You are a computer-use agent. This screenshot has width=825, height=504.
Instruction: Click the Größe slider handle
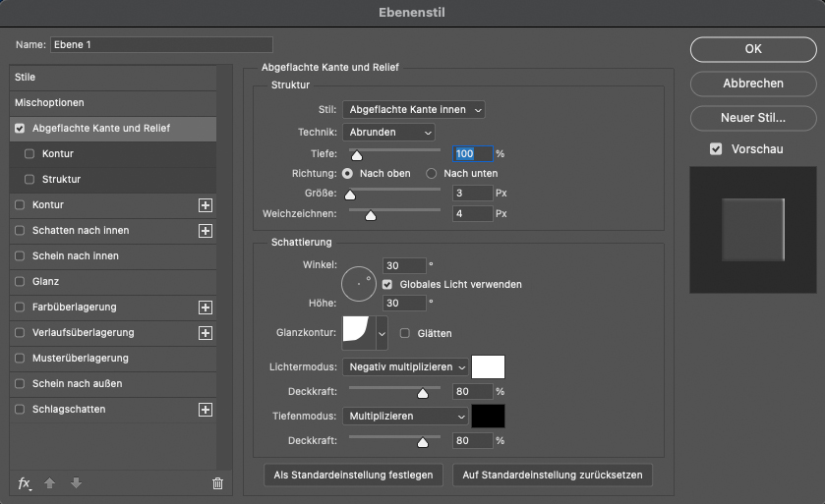click(350, 195)
